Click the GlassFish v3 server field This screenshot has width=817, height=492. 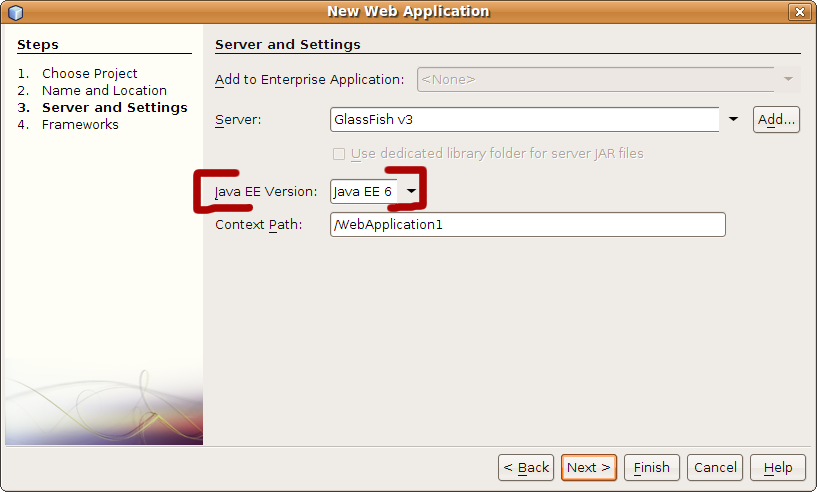[x=525, y=119]
